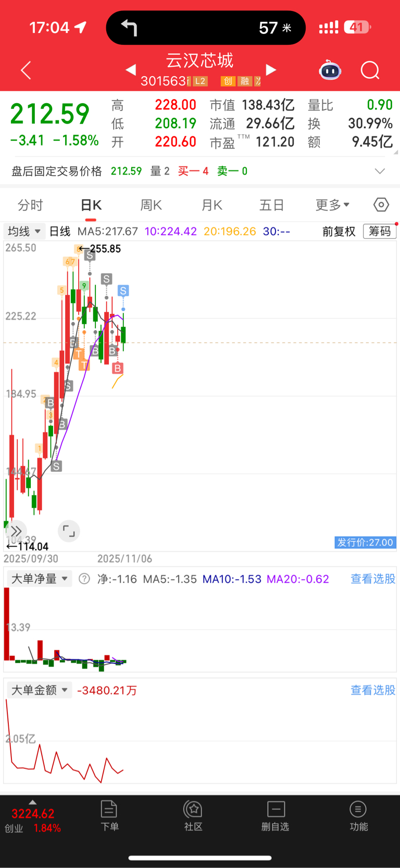
Task: Tap the 10:224.42 moving average label
Action: pos(171,231)
